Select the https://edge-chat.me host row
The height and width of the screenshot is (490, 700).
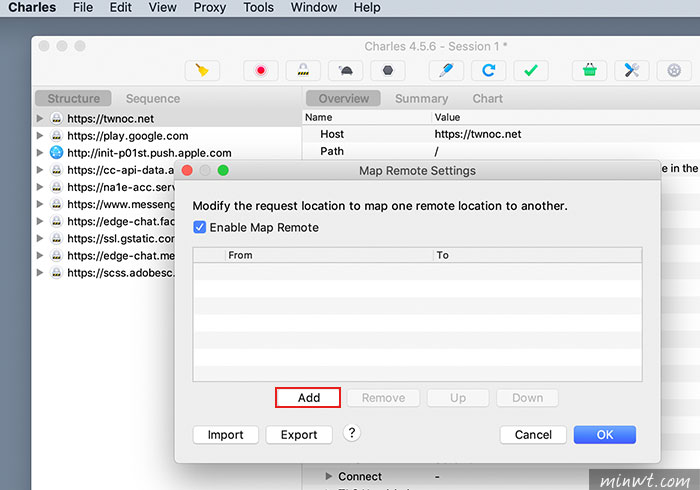[105, 256]
